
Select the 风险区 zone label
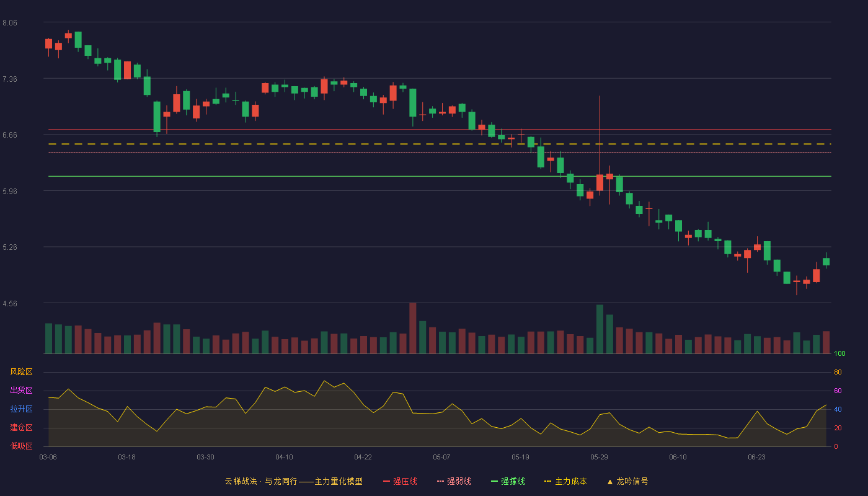point(21,372)
